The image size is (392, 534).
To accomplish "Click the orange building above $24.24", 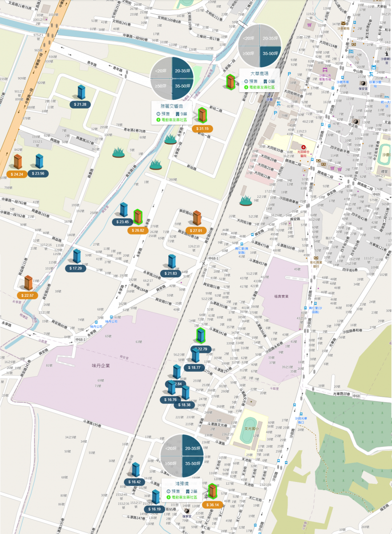I will pos(18,162).
